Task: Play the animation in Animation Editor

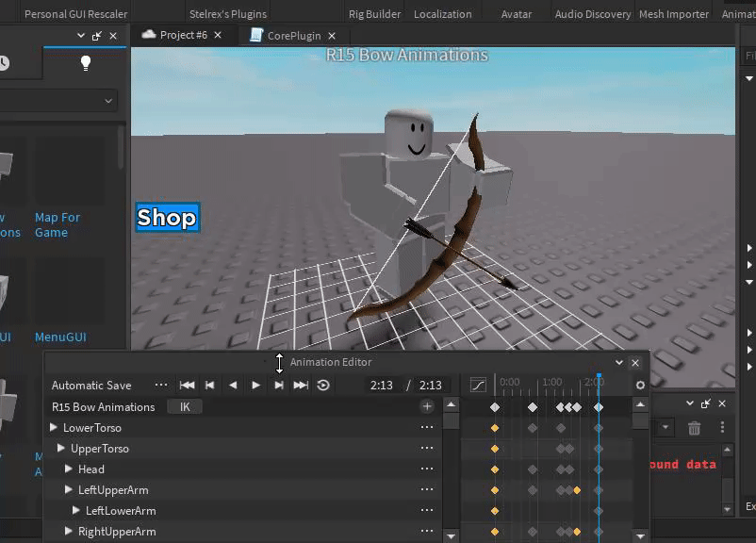Action: [x=255, y=385]
